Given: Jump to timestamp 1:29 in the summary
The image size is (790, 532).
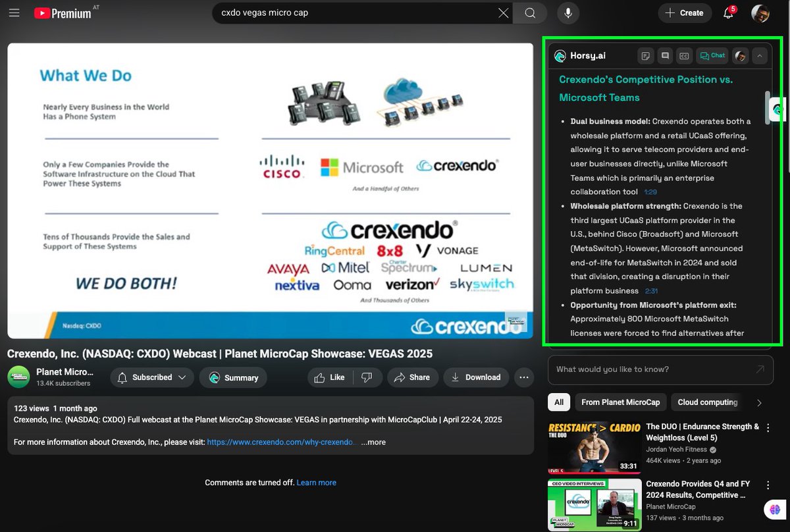Looking at the screenshot, I should click(x=650, y=192).
